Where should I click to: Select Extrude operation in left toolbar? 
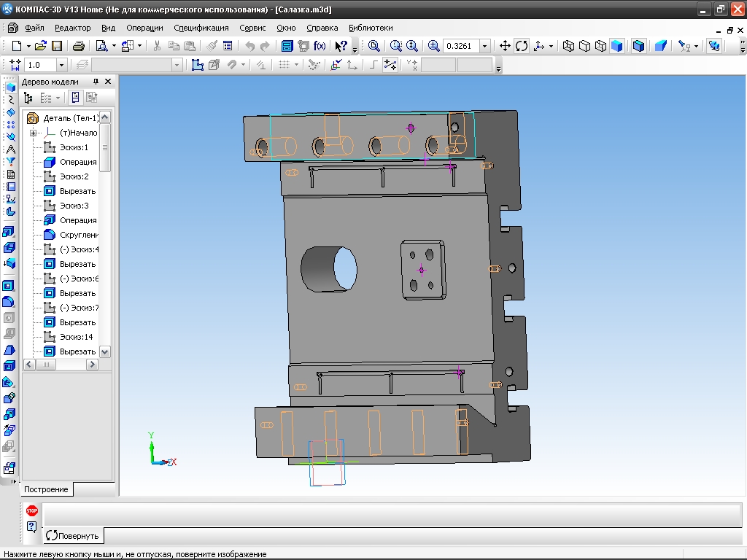9,232
